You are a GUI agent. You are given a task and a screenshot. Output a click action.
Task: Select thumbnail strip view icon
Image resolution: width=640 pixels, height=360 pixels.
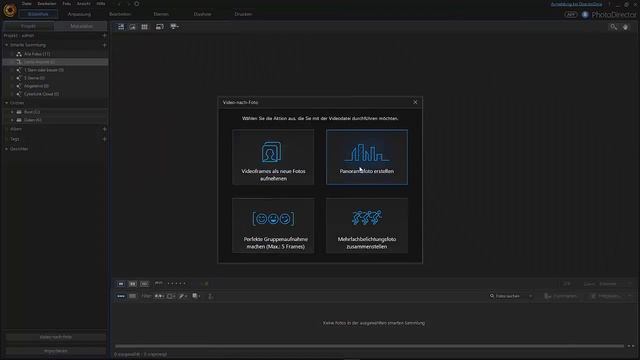tap(121, 296)
